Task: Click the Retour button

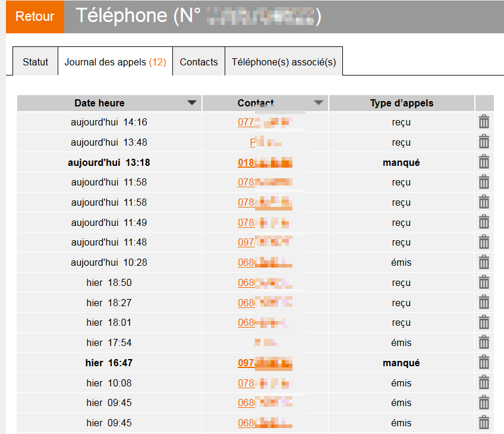Action: point(34,17)
